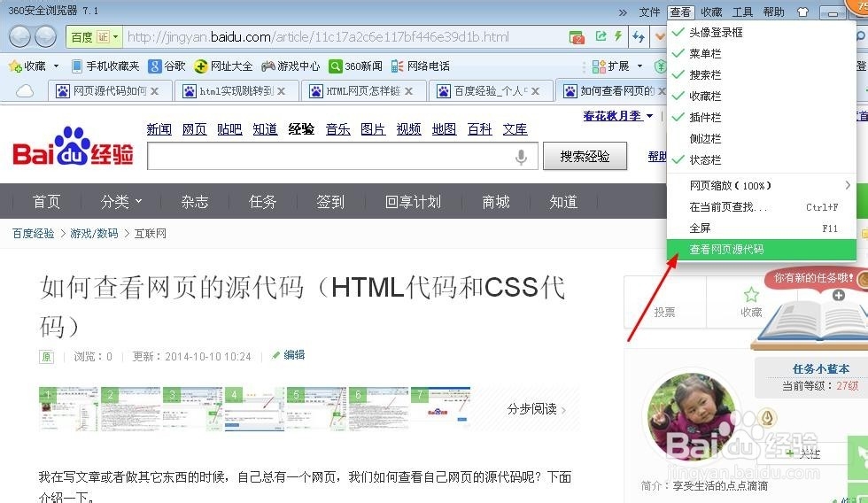Image resolution: width=868 pixels, height=503 pixels.
Task: Toggle the 菜单栏 checked menu item
Action: (x=761, y=54)
